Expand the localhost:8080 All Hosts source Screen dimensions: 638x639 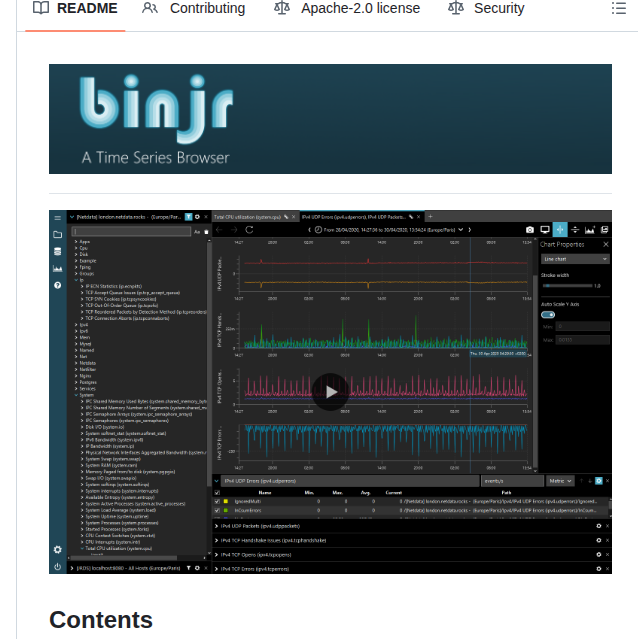[x=72, y=568]
